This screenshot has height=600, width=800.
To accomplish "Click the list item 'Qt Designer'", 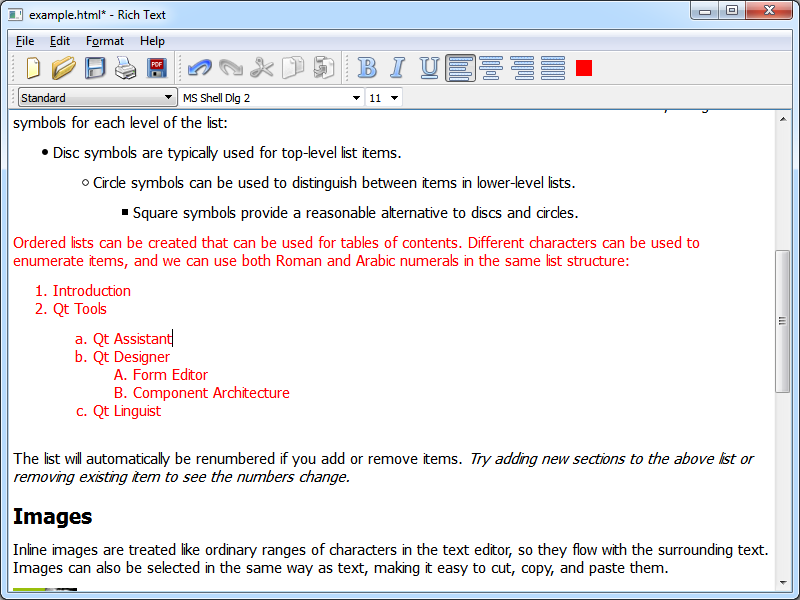I will point(131,357).
